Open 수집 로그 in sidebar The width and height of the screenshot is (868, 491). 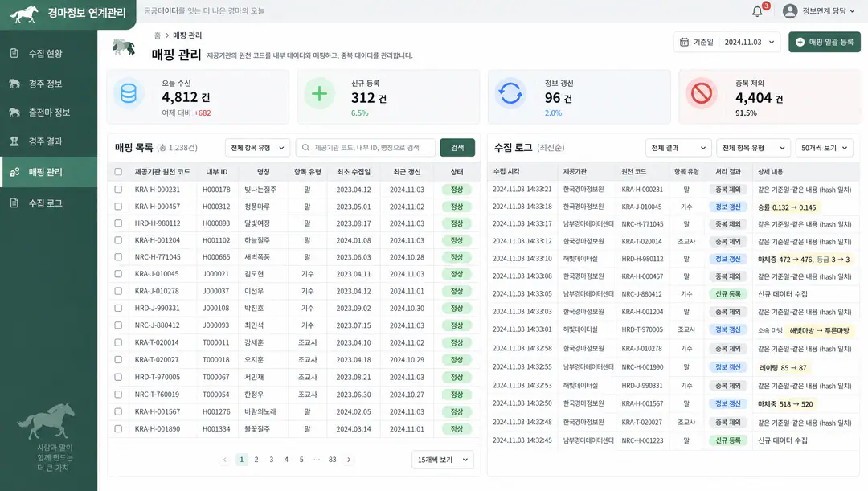click(49, 203)
